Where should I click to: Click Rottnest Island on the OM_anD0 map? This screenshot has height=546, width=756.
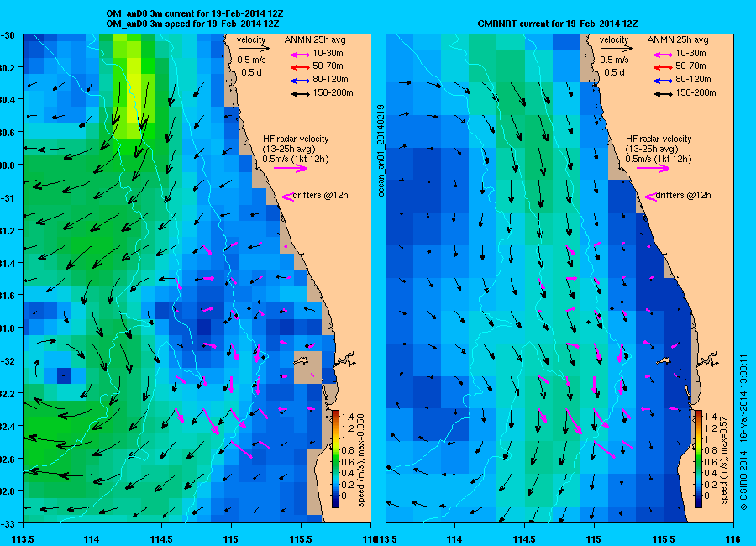(x=302, y=360)
